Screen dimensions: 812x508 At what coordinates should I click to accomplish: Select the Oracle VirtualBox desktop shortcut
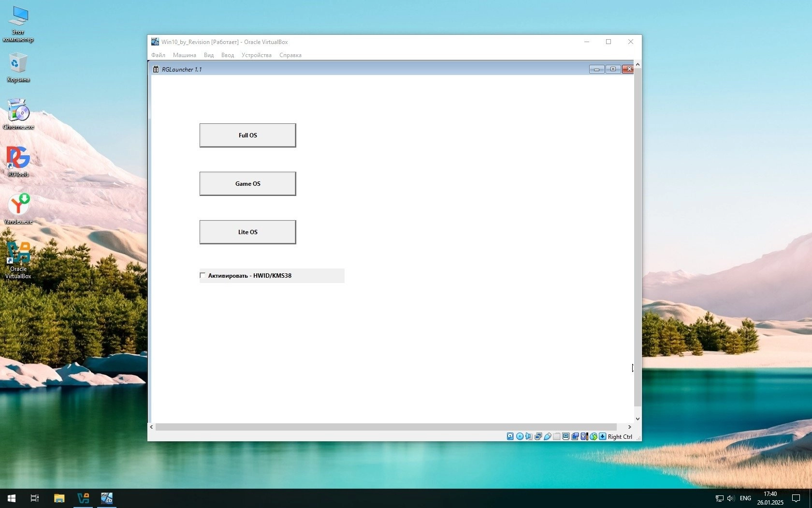[x=18, y=261]
